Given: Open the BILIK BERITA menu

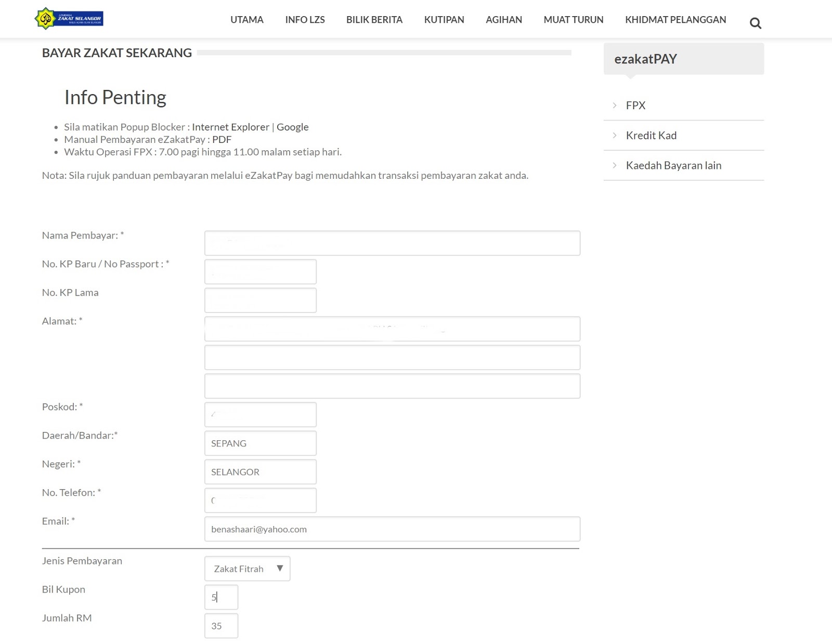Looking at the screenshot, I should 374,20.
